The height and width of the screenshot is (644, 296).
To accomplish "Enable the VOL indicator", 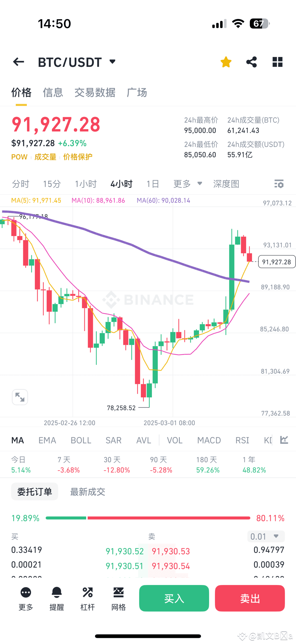I will [174, 440].
